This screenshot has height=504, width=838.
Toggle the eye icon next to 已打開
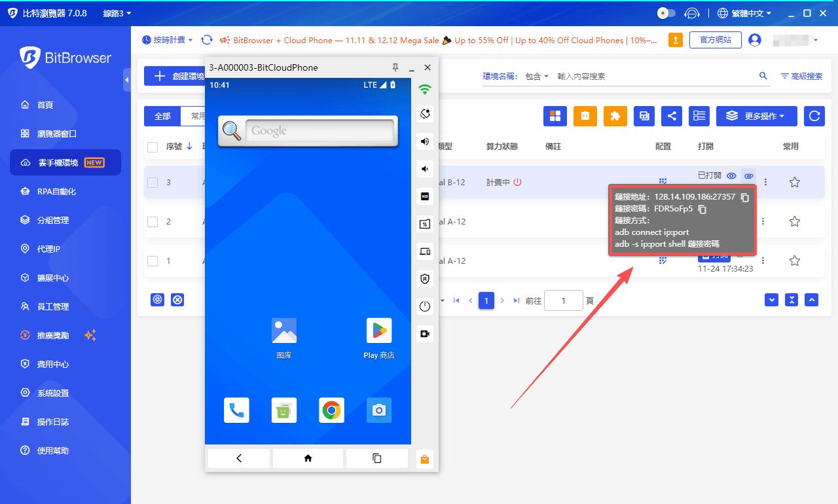[x=732, y=176]
